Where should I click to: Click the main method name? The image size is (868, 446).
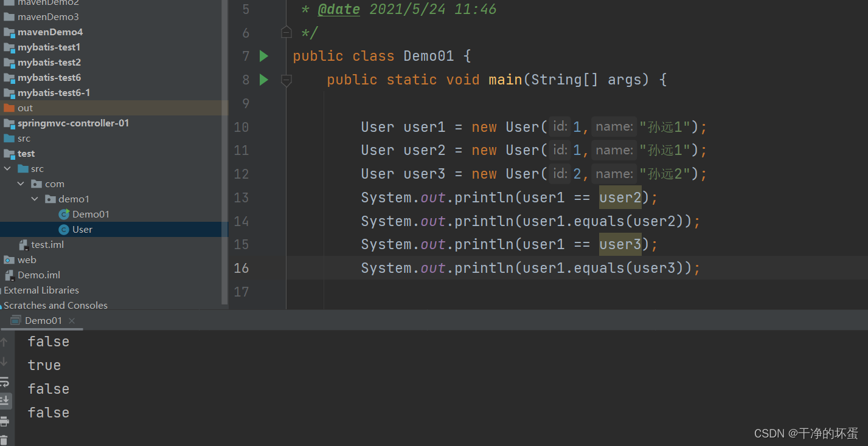coord(505,80)
